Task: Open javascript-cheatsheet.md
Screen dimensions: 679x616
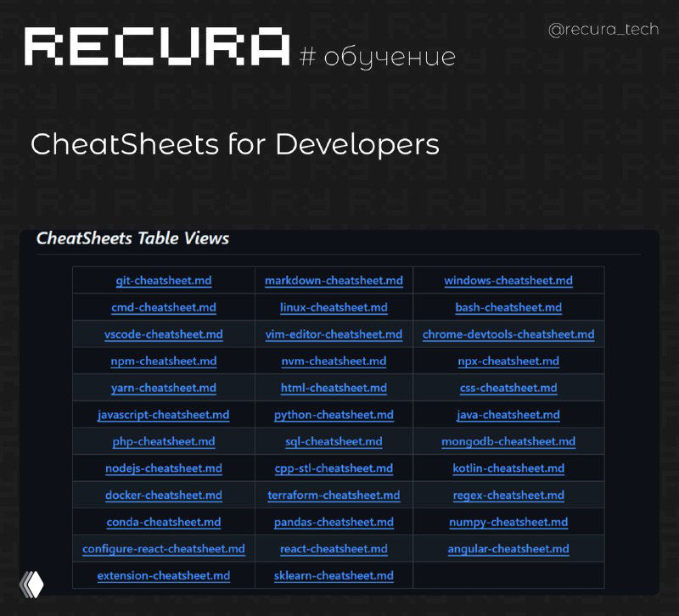Action: [164, 415]
